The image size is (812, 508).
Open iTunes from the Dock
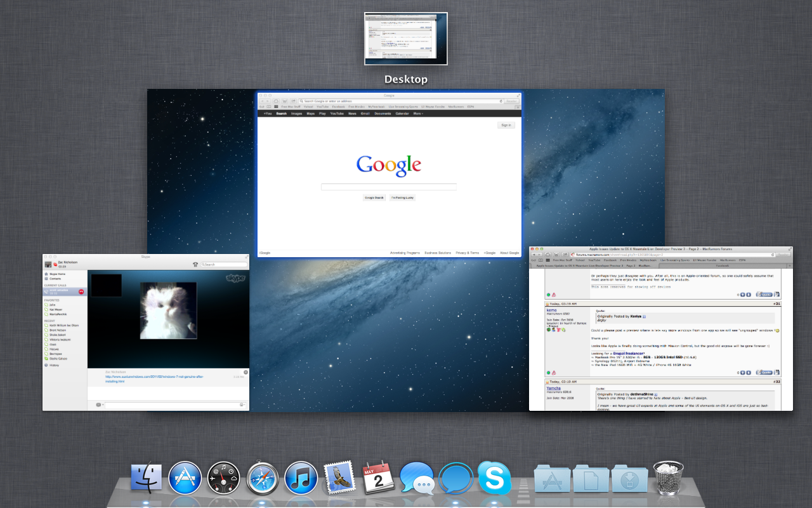[301, 478]
